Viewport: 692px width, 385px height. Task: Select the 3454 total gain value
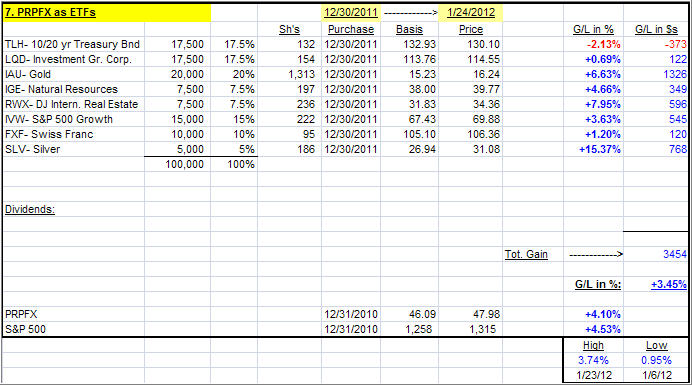coord(675,254)
